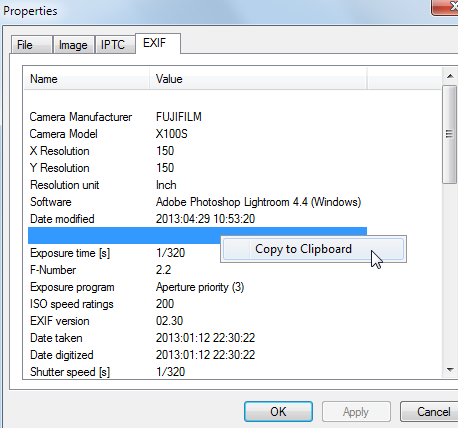458x428 pixels.
Task: Select the IPTC tab
Action: tap(115, 45)
